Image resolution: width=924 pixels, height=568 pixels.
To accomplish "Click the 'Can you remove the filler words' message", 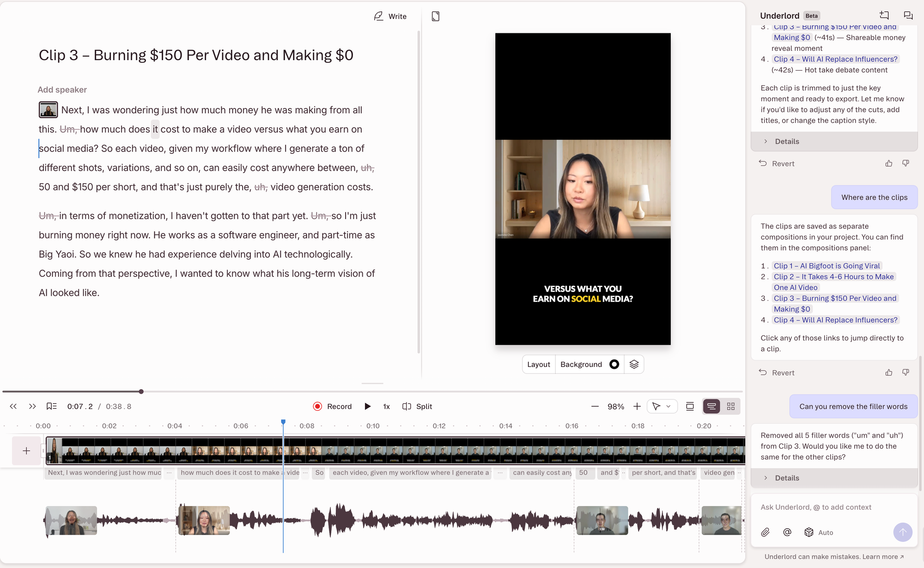I will coord(853,406).
